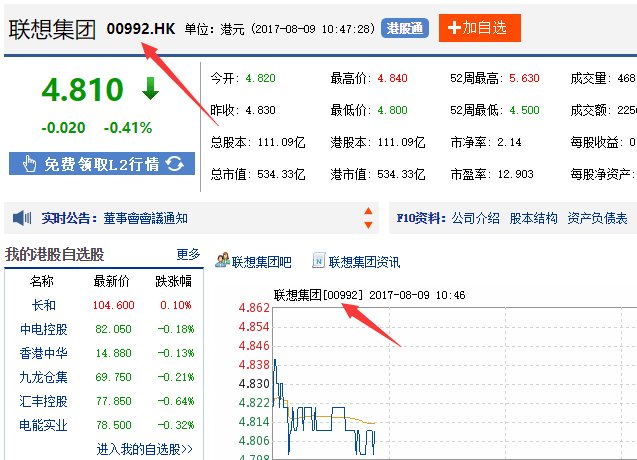637x460 pixels.
Task: Click the 昨收 value 4.830
Action: (x=260, y=110)
